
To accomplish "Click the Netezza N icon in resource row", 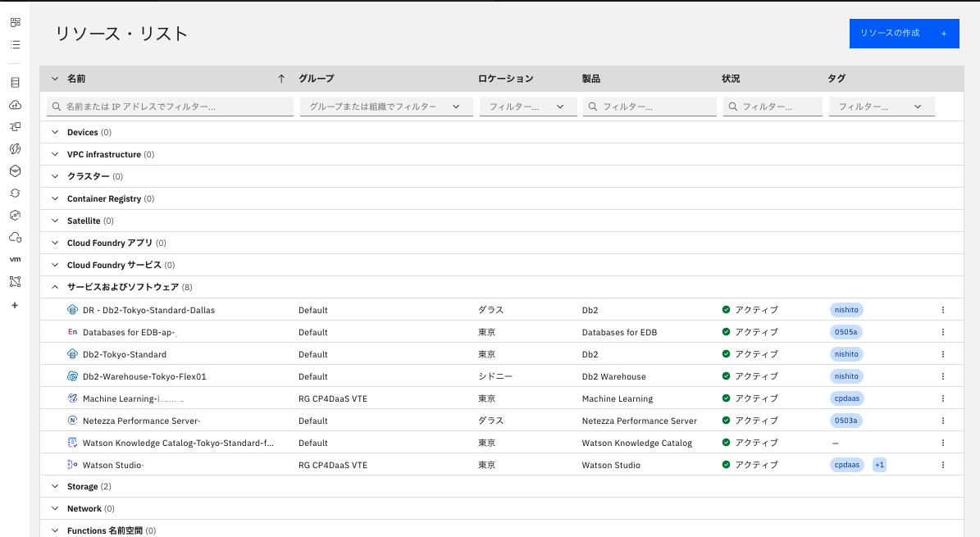I will [72, 421].
